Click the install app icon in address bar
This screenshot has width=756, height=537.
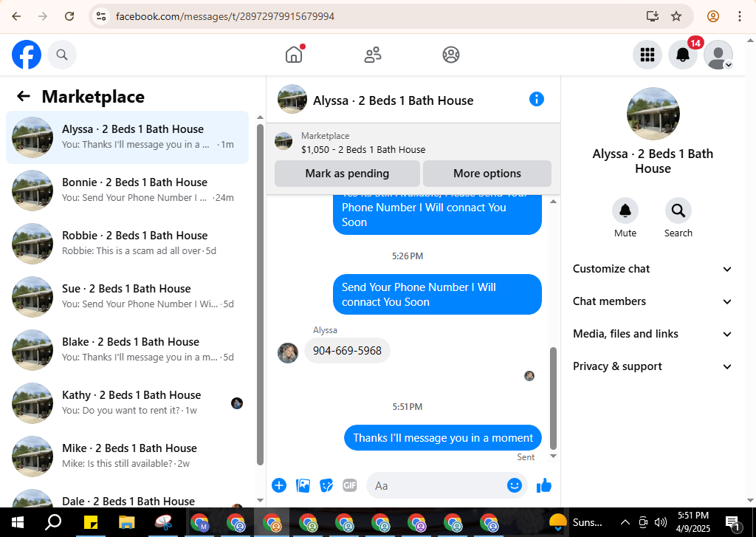(x=653, y=16)
